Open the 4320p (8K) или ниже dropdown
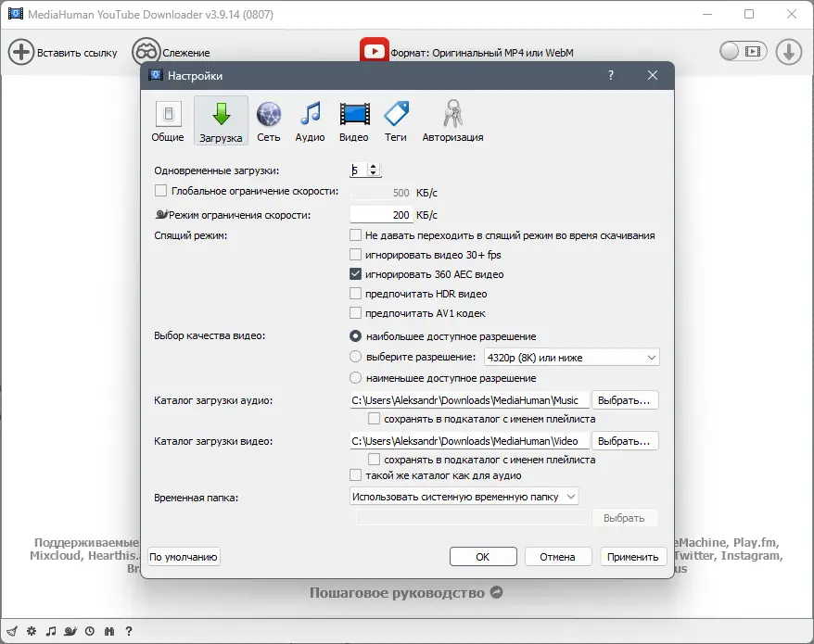 pos(572,358)
